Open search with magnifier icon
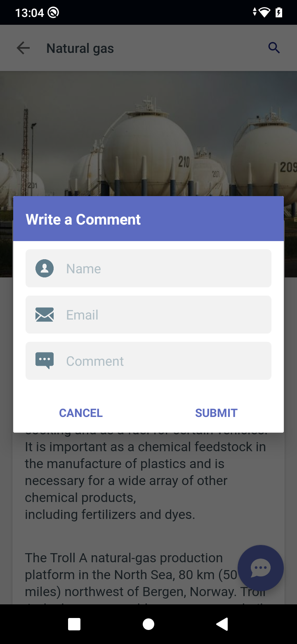Viewport: 297px width, 644px height. coord(274,48)
